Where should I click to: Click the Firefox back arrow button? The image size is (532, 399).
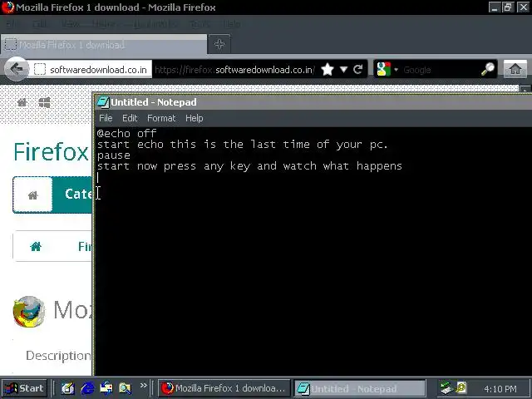point(16,69)
